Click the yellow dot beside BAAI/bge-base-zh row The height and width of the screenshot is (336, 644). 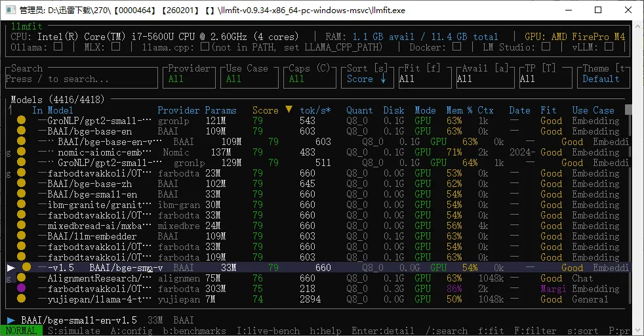tap(22, 183)
